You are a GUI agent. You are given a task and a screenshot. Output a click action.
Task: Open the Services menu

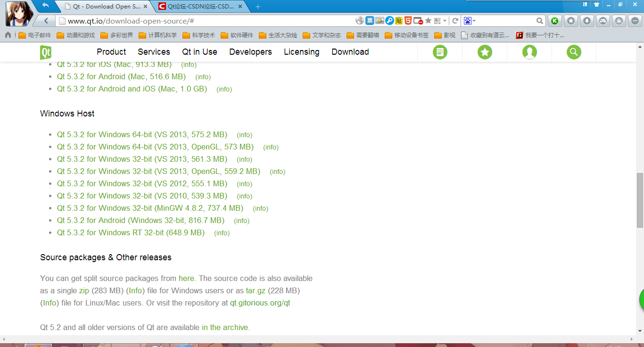154,52
